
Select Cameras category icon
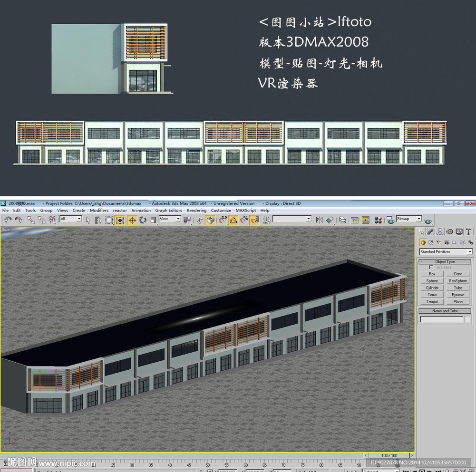tap(447, 242)
